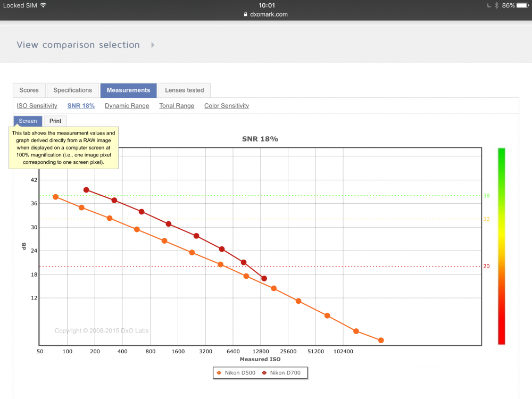This screenshot has height=399, width=532.
Task: Click the green 38 threshold label
Action: (486, 195)
